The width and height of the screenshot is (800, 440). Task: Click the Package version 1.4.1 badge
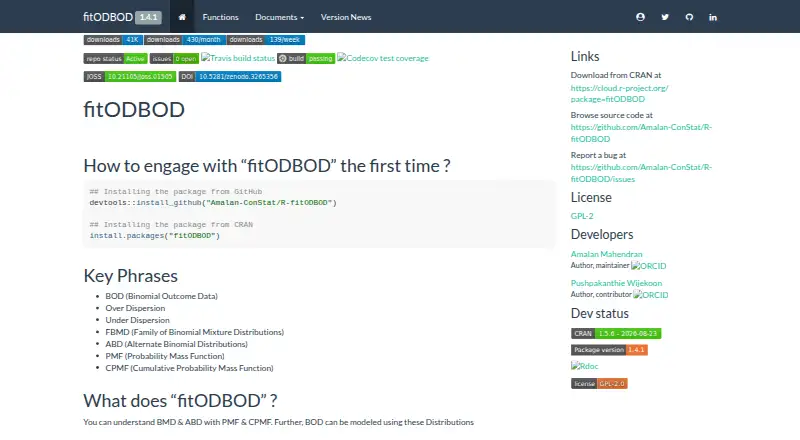point(609,350)
